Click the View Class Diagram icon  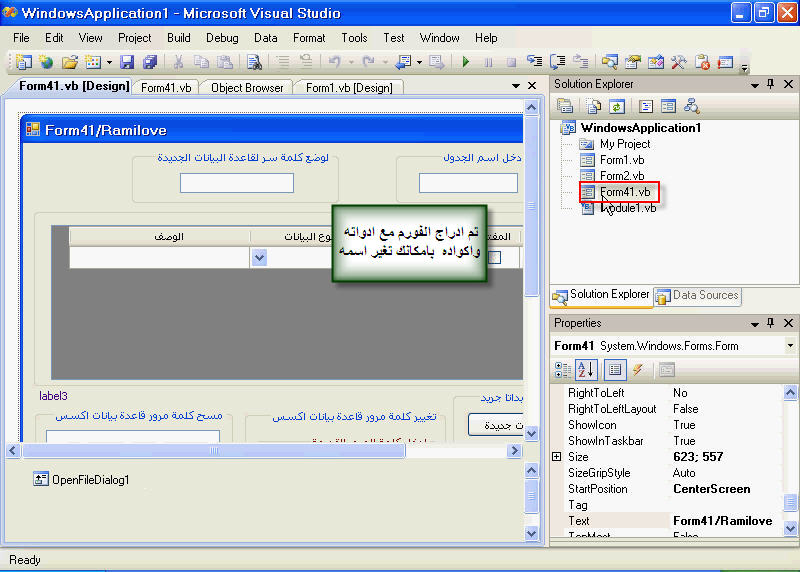[692, 106]
